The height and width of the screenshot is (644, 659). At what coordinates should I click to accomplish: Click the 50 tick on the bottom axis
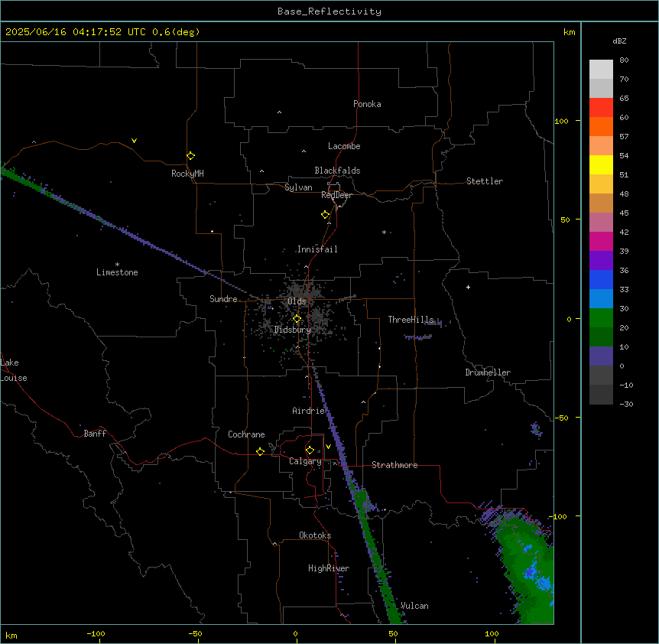point(393,633)
